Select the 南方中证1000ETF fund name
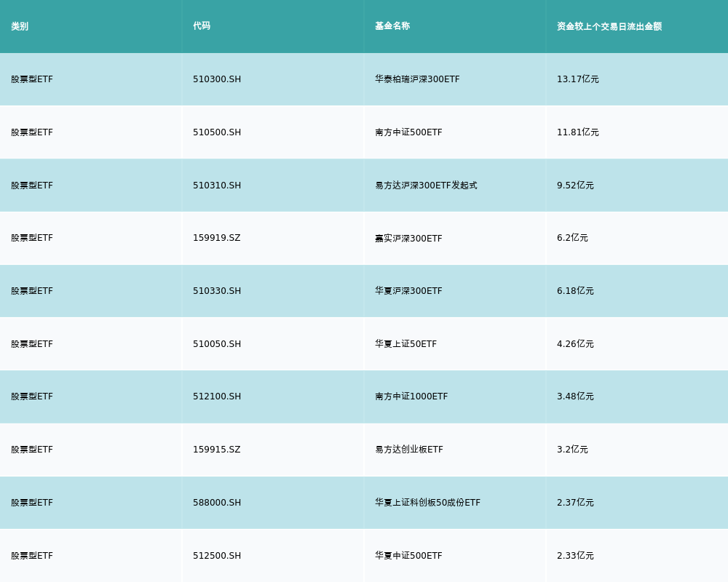 tap(411, 396)
